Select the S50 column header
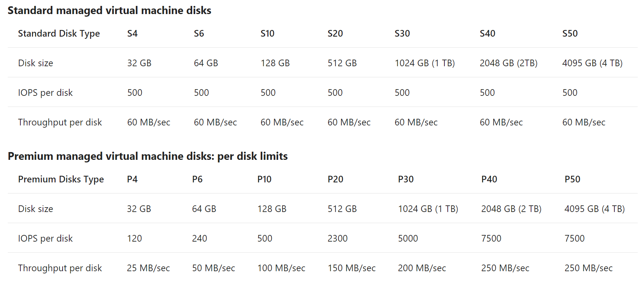Image resolution: width=644 pixels, height=286 pixels. [x=570, y=33]
